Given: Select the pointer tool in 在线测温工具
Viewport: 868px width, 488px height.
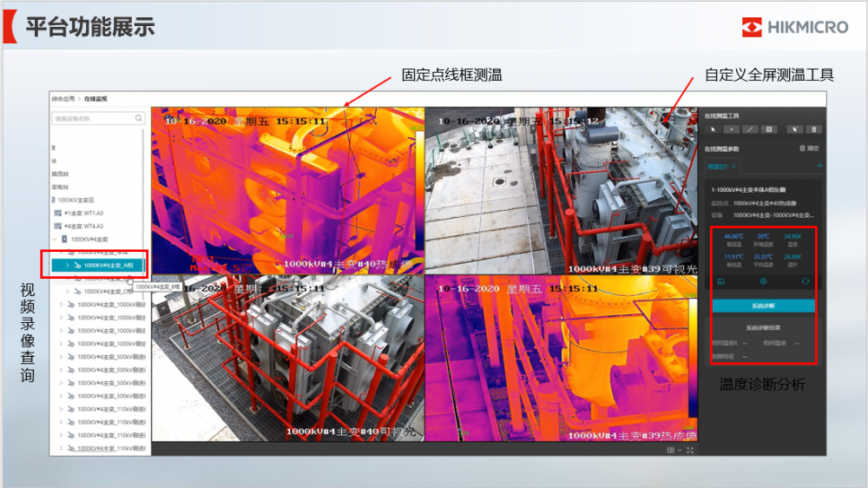Looking at the screenshot, I should (x=713, y=129).
